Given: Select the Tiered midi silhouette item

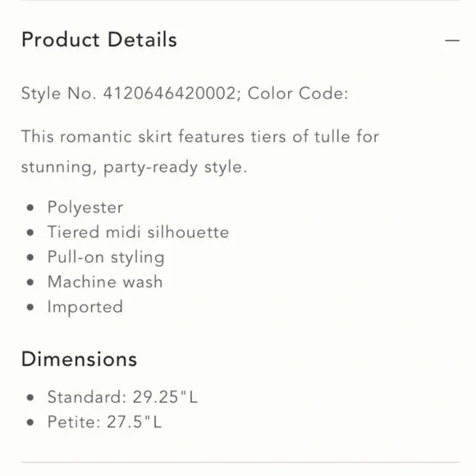Looking at the screenshot, I should click(x=138, y=232).
